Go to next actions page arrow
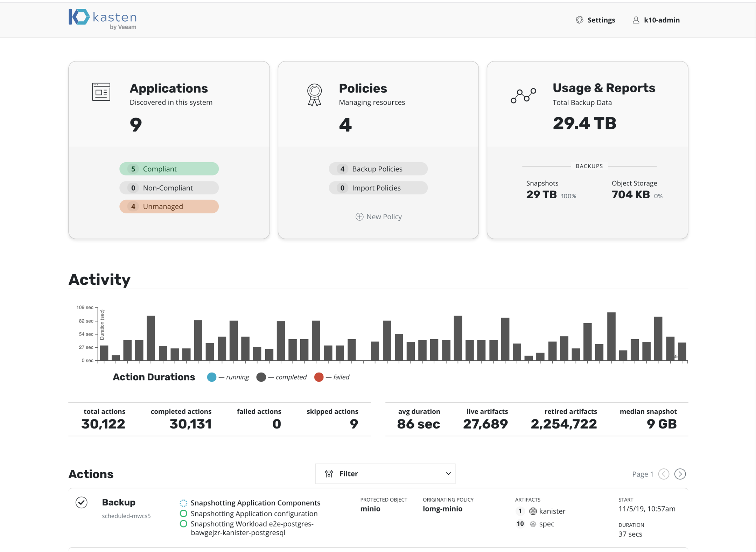 (x=680, y=474)
